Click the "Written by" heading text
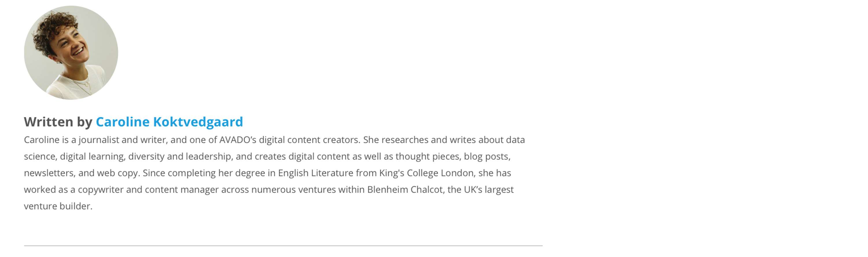The height and width of the screenshot is (257, 868). coord(58,122)
